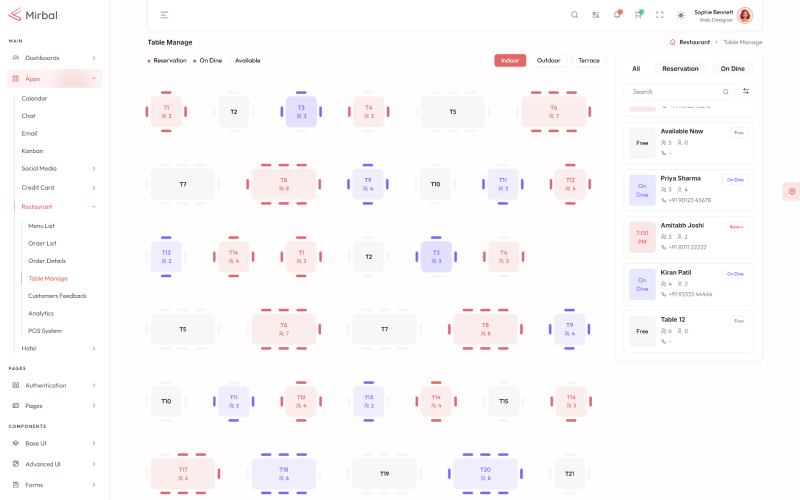
Task: Open the shopping cart icon
Action: pyautogui.click(x=638, y=15)
